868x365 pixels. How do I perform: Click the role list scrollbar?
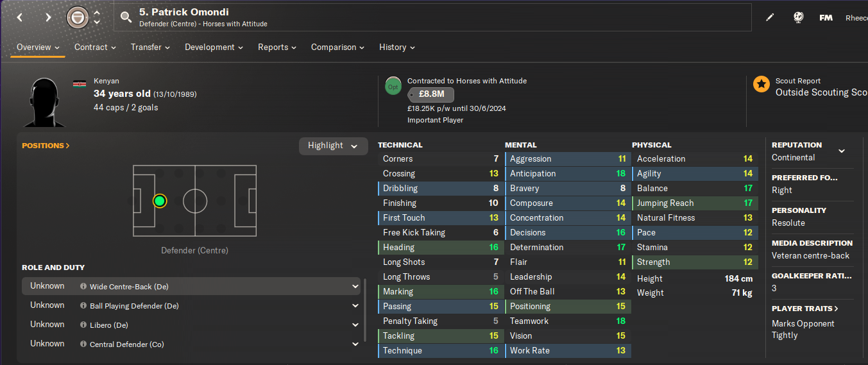tap(366, 310)
